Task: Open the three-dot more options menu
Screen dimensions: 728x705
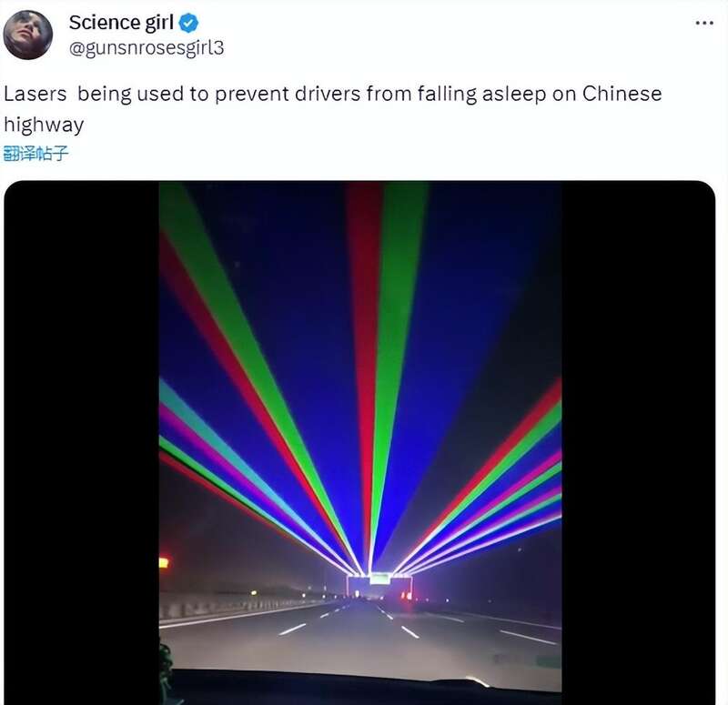Action: [x=703, y=23]
